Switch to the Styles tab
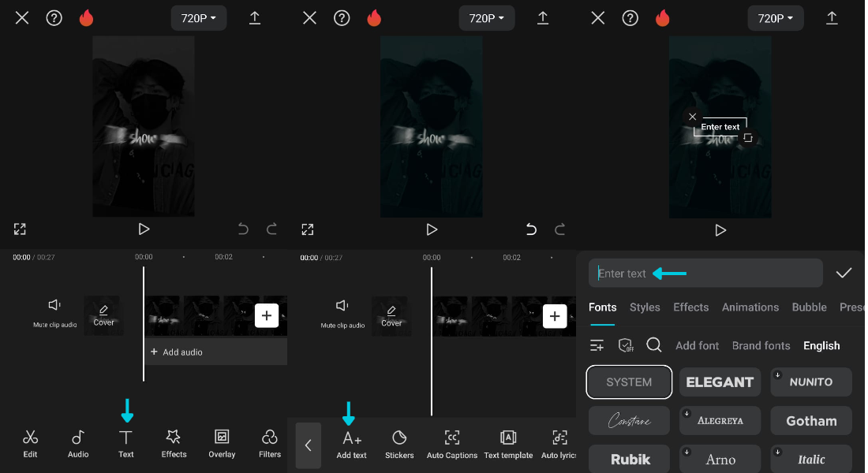The image size is (868, 473). coord(645,307)
